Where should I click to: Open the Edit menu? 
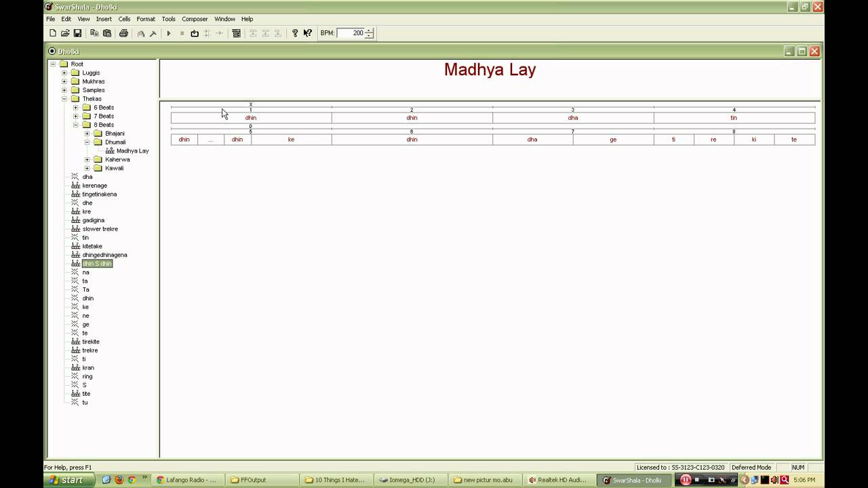coord(66,19)
